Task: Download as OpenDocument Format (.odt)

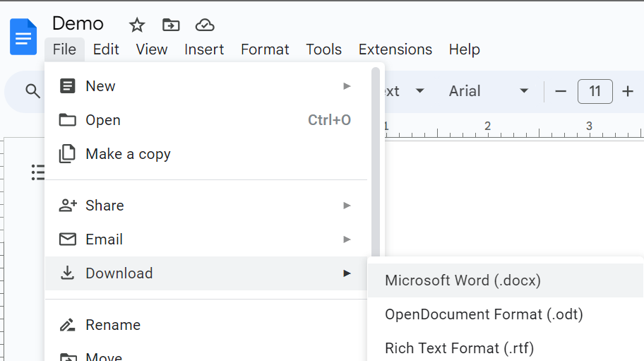Action: (x=484, y=314)
